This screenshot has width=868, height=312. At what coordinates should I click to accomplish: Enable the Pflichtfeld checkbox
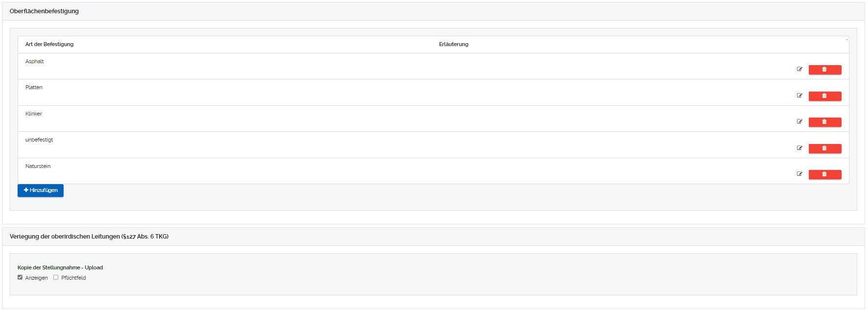coord(56,277)
